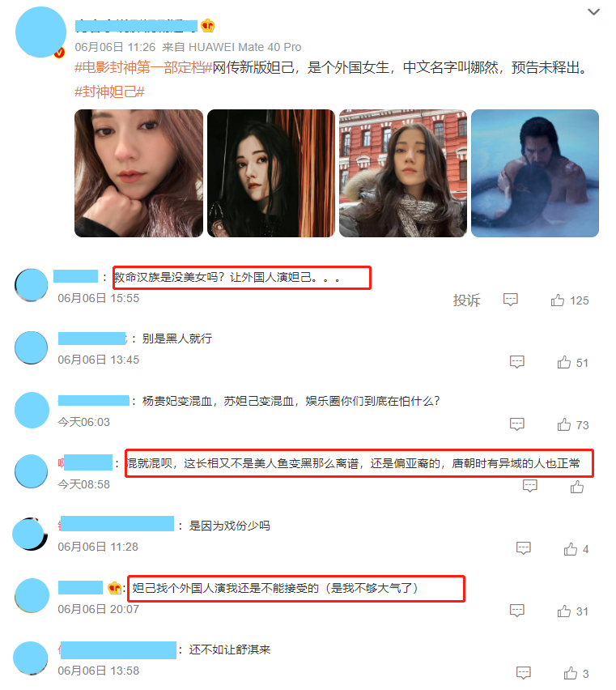Expand the post options chevron at top right
The height and width of the screenshot is (690, 616).
tap(593, 12)
